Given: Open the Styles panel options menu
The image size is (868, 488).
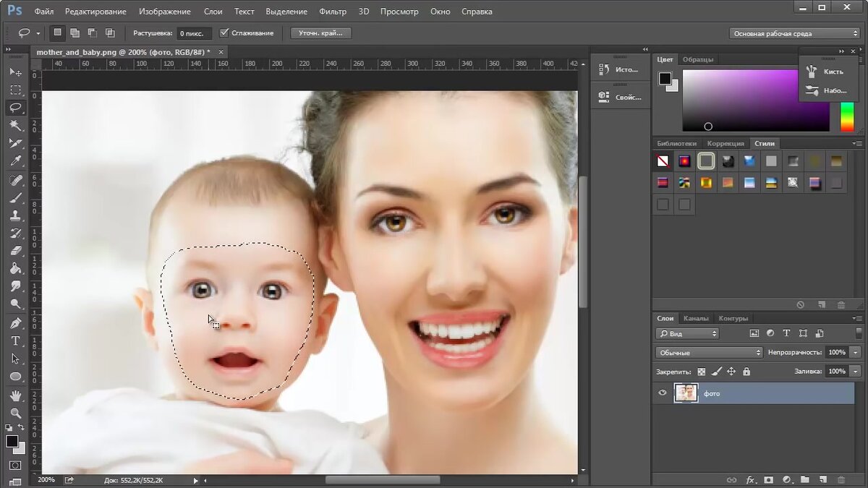Looking at the screenshot, I should pos(857,143).
